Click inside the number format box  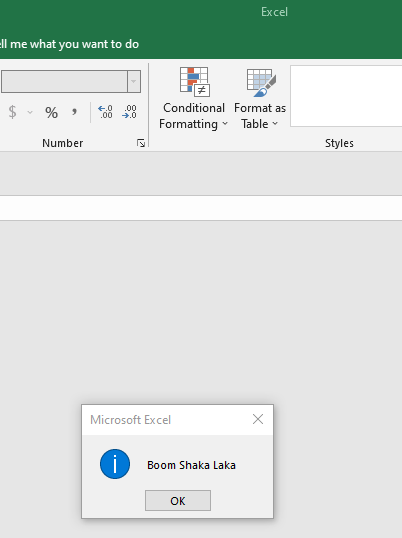(x=64, y=82)
